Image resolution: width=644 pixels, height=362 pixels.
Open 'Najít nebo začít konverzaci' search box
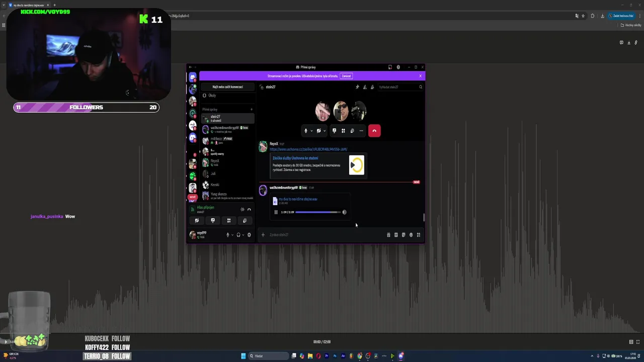pyautogui.click(x=227, y=86)
